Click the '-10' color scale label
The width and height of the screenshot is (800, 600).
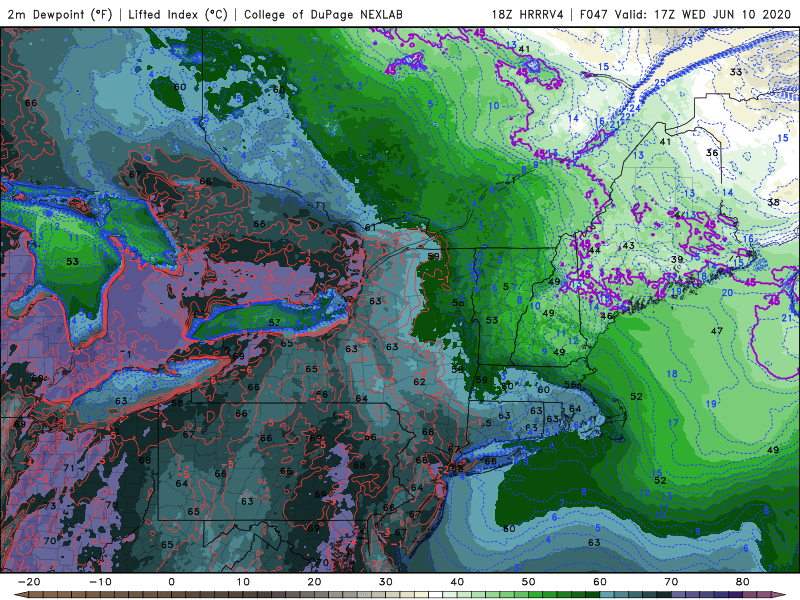[x=100, y=582]
